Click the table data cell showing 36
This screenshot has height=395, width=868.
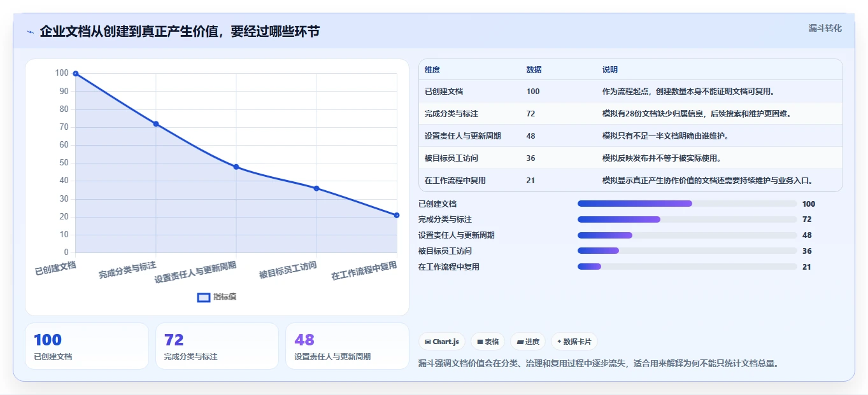click(531, 158)
